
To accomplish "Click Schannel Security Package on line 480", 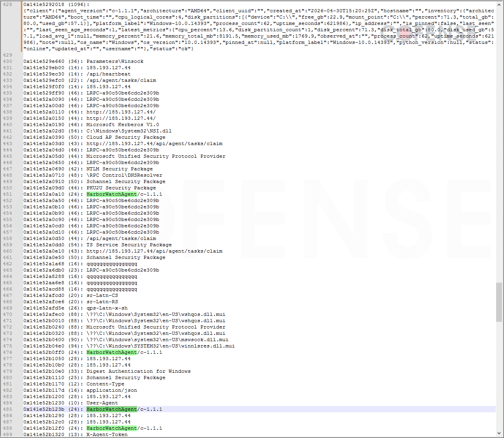I will click(126, 378).
